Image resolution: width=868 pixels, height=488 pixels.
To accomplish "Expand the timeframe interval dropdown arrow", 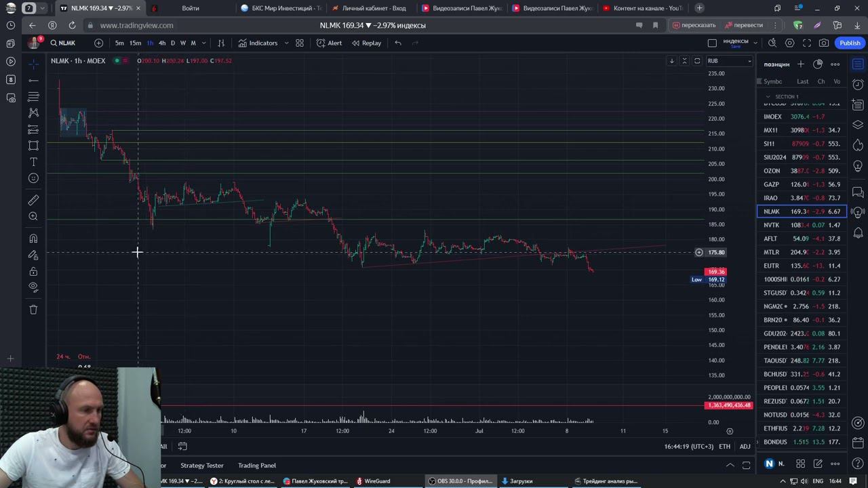I will (x=203, y=43).
